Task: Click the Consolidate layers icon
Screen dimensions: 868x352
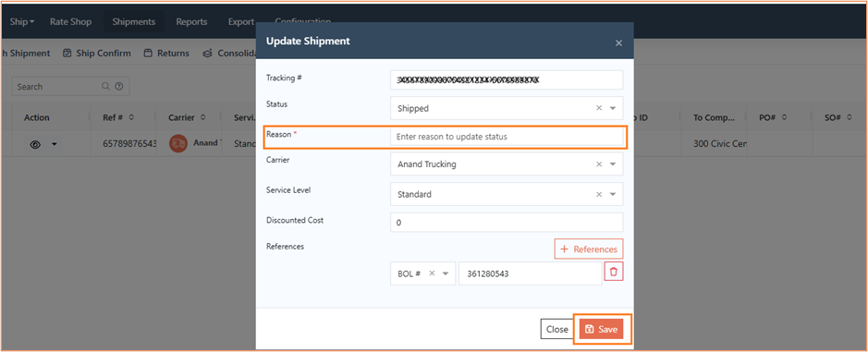Action: point(208,54)
